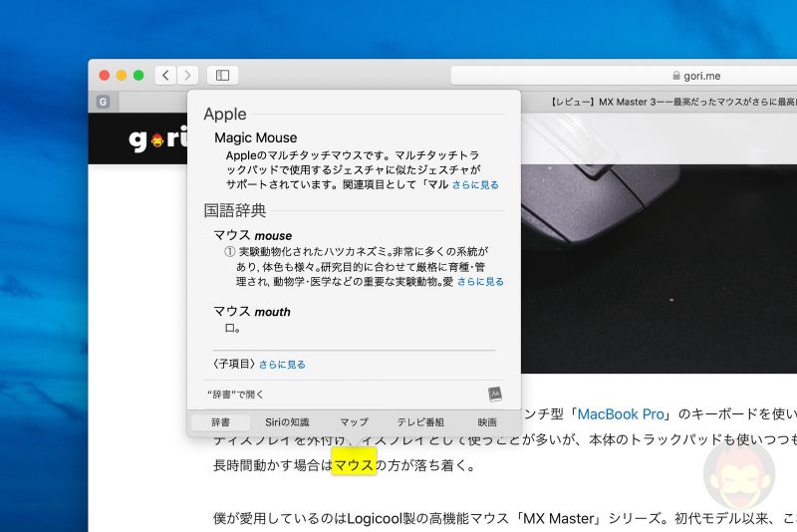Viewport: 797px width, 532px height.
Task: Click the 国語辞典 section header
Action: pos(235,210)
